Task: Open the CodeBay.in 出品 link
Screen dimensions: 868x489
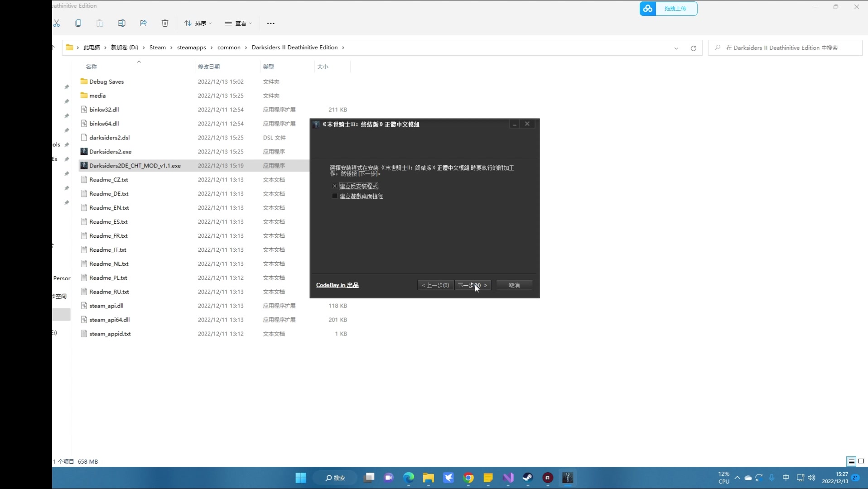Action: 338,285
